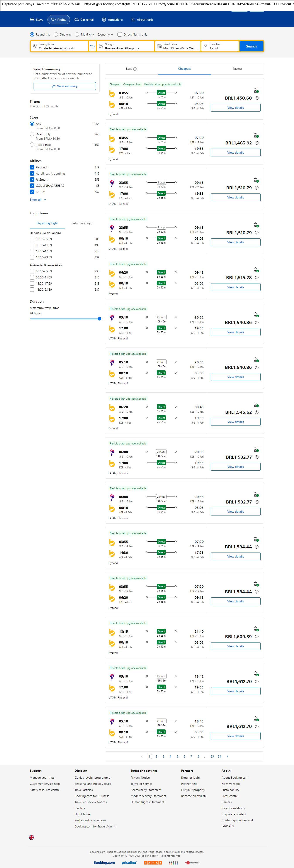The height and width of the screenshot is (868, 294).
Task: Switch to the Fastest results tab
Action: pos(237,69)
